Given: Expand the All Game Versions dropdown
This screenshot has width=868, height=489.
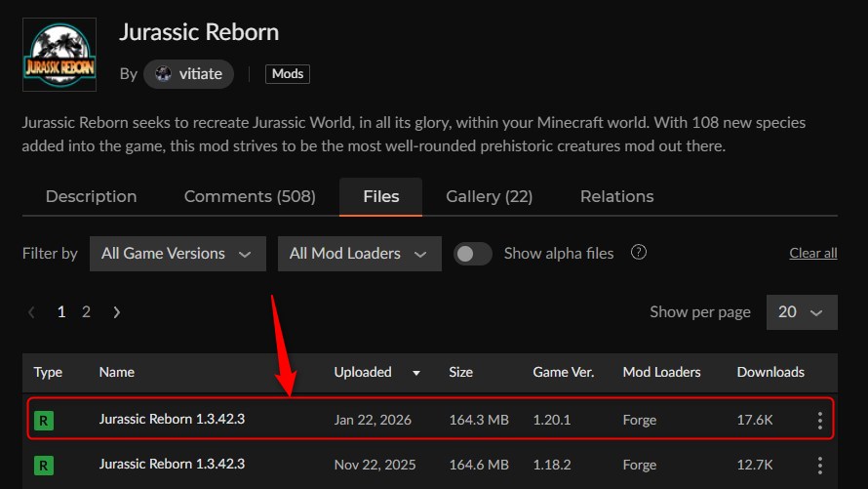Looking at the screenshot, I should (x=178, y=254).
